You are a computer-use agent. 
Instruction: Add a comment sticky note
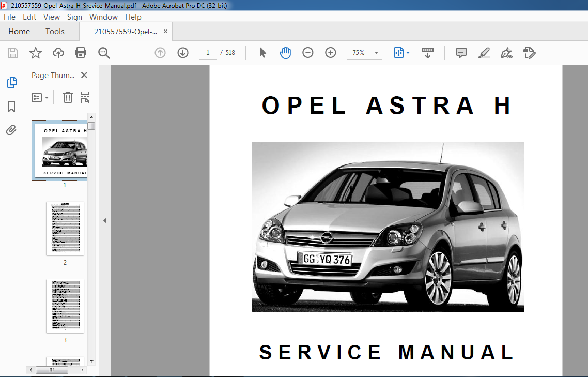(x=461, y=53)
